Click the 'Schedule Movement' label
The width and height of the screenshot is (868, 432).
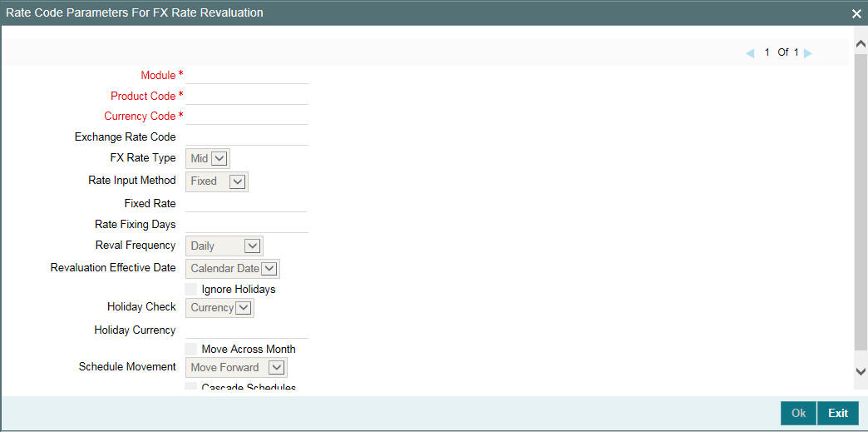[x=127, y=366]
